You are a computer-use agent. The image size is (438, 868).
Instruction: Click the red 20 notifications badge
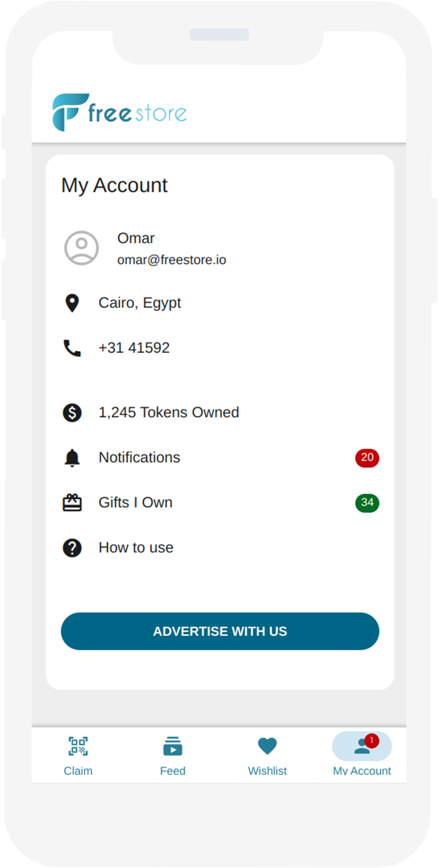(367, 458)
